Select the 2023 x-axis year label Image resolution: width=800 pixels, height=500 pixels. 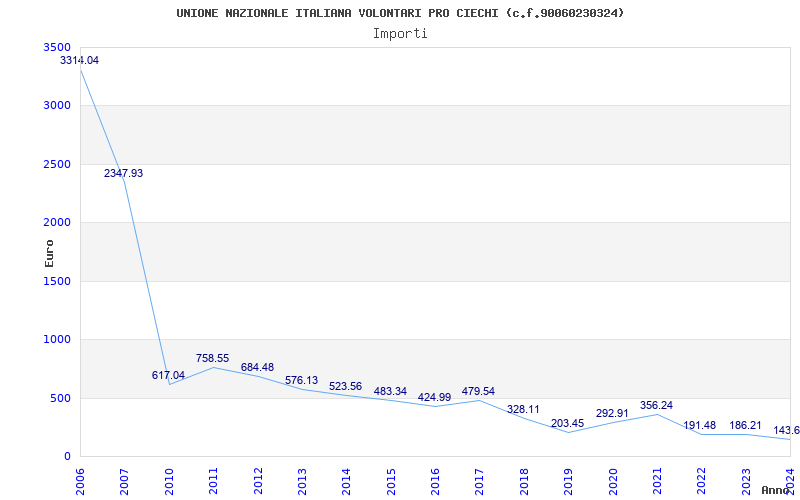(745, 481)
